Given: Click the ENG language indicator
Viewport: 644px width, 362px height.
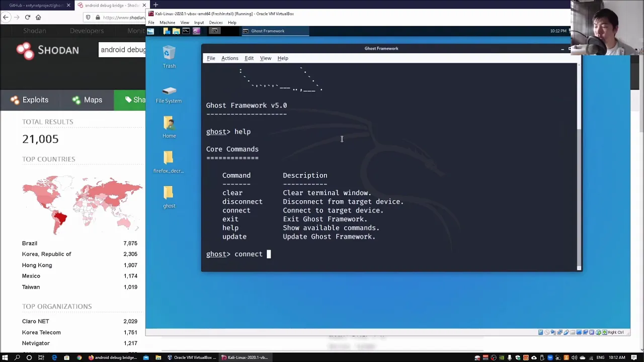Looking at the screenshot, I should point(600,357).
